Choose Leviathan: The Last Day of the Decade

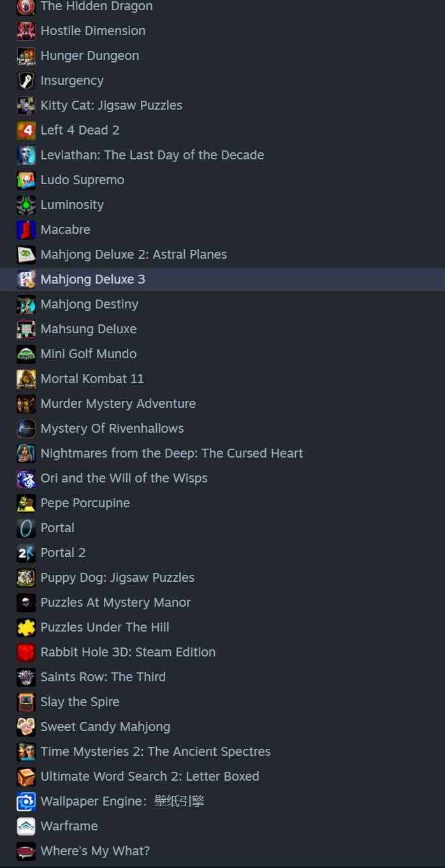tap(152, 156)
